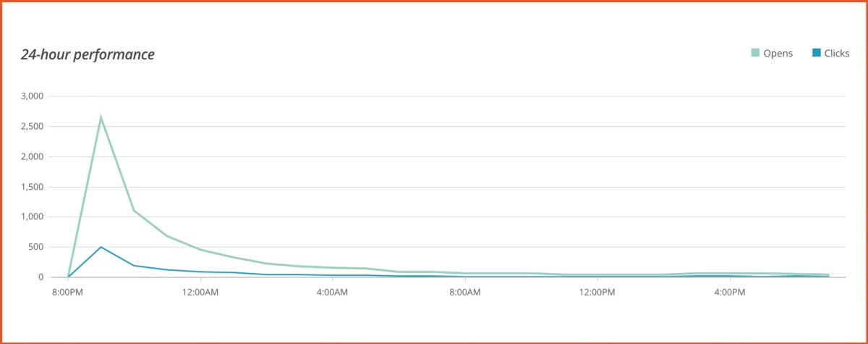Click the 8:00AM x-axis label
Viewport: 868px width, 344px height.
click(x=464, y=292)
